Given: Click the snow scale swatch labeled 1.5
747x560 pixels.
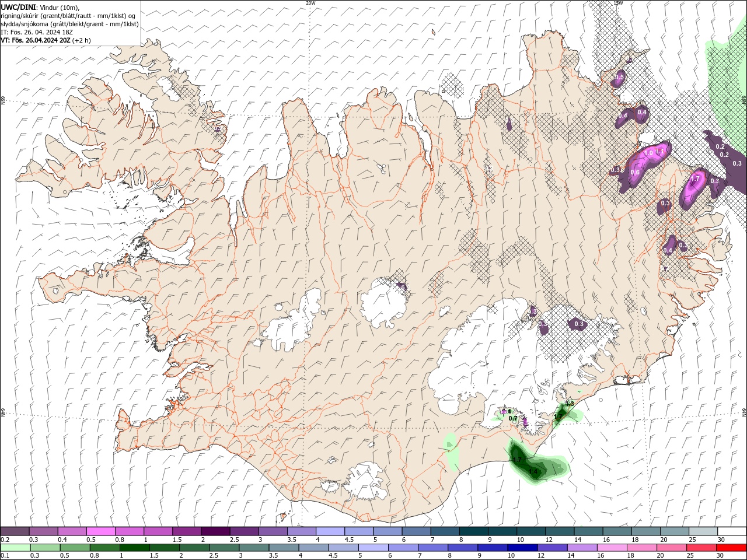Looking at the screenshot, I should (187, 531).
